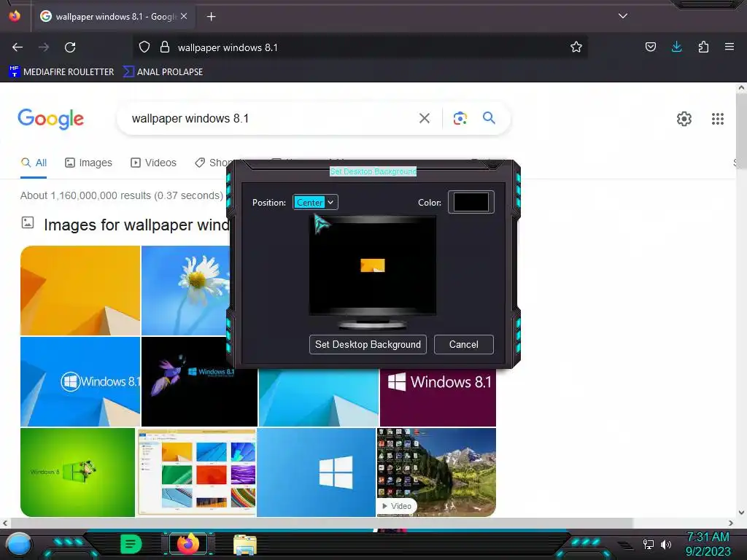Viewport: 747px width, 560px height.
Task: Switch to the Videos results tab
Action: coord(153,163)
